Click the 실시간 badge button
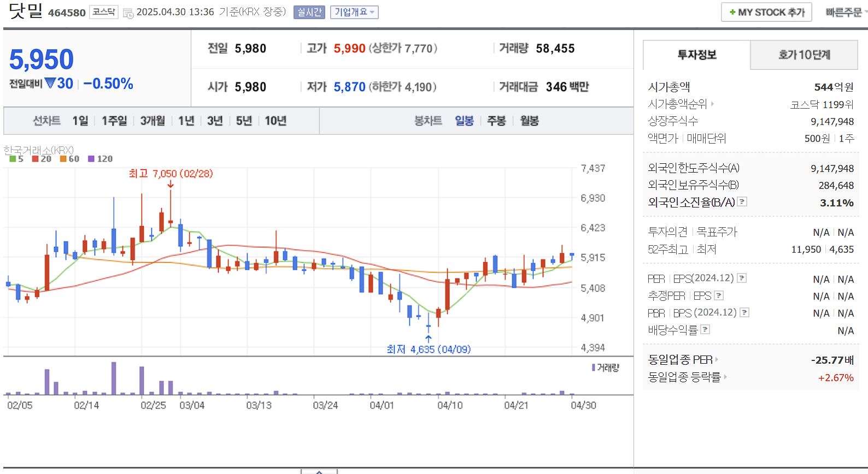 [x=309, y=12]
